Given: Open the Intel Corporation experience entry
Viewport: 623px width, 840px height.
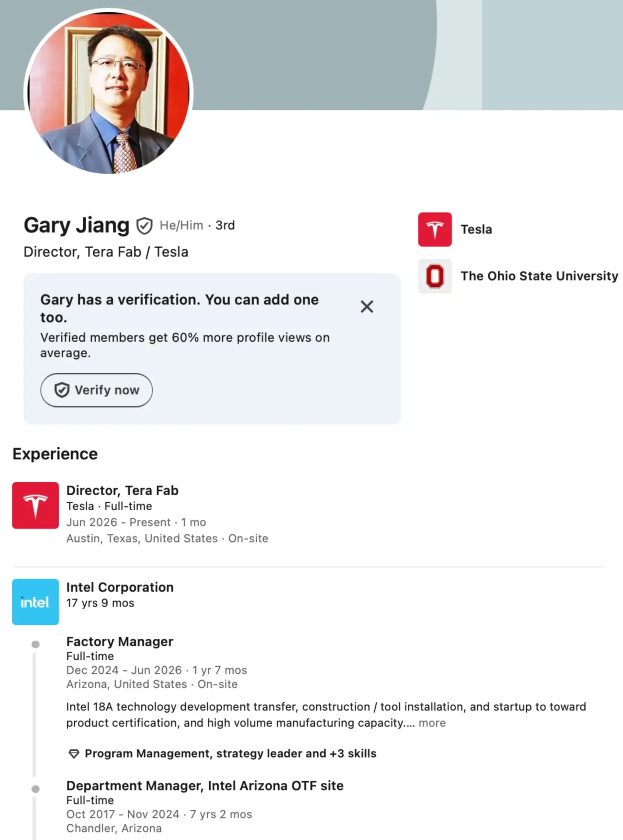Looking at the screenshot, I should click(120, 587).
